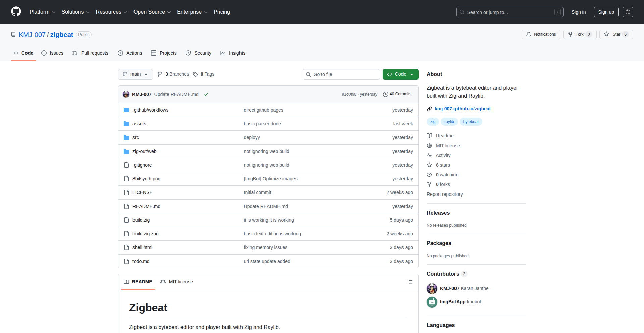Switch to the Actions tab

click(x=130, y=53)
